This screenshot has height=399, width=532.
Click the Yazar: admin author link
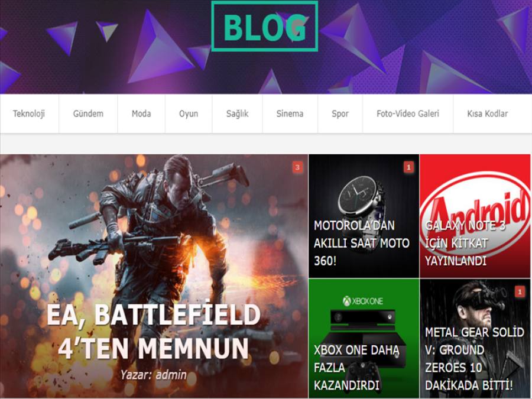[x=154, y=375]
